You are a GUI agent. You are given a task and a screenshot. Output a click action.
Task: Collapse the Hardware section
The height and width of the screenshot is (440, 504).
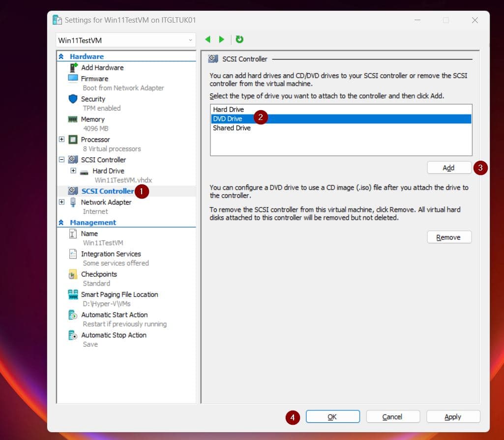click(x=60, y=56)
